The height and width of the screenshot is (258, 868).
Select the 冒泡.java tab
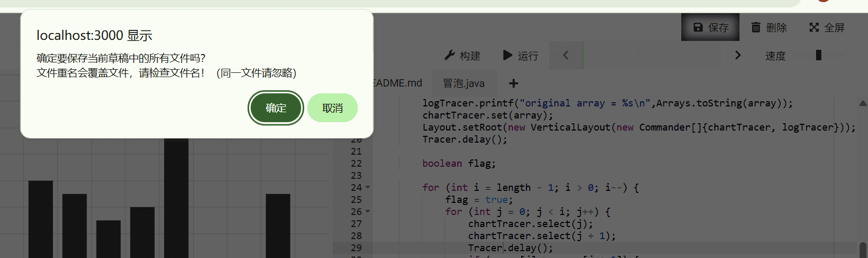click(464, 83)
